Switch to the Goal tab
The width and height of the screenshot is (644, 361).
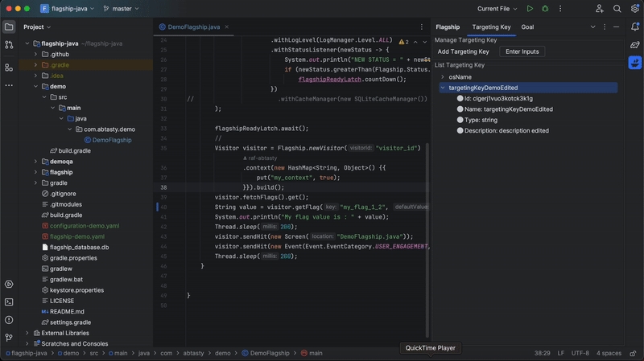pyautogui.click(x=527, y=27)
